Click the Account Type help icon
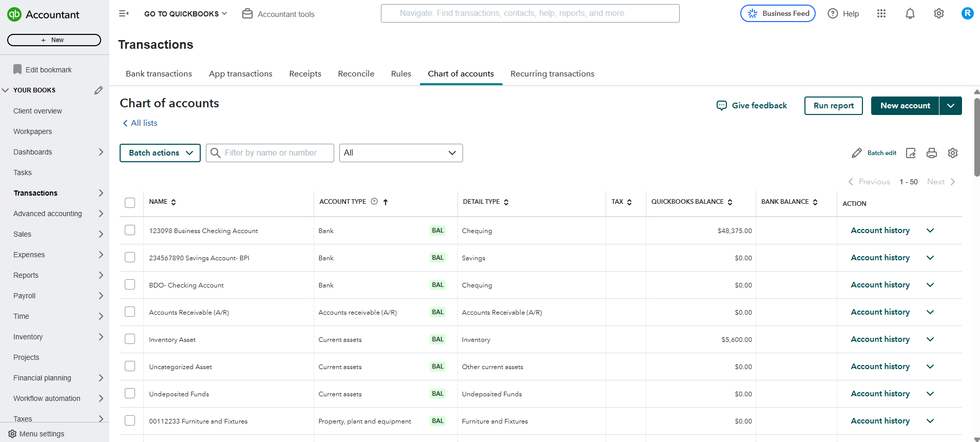 [374, 202]
